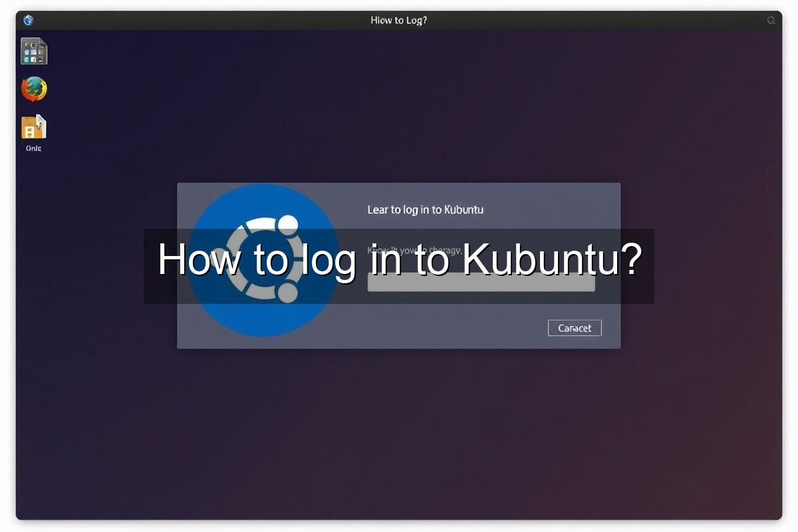
Task: Select the 'Onlg' desktop icon label
Action: coord(33,148)
